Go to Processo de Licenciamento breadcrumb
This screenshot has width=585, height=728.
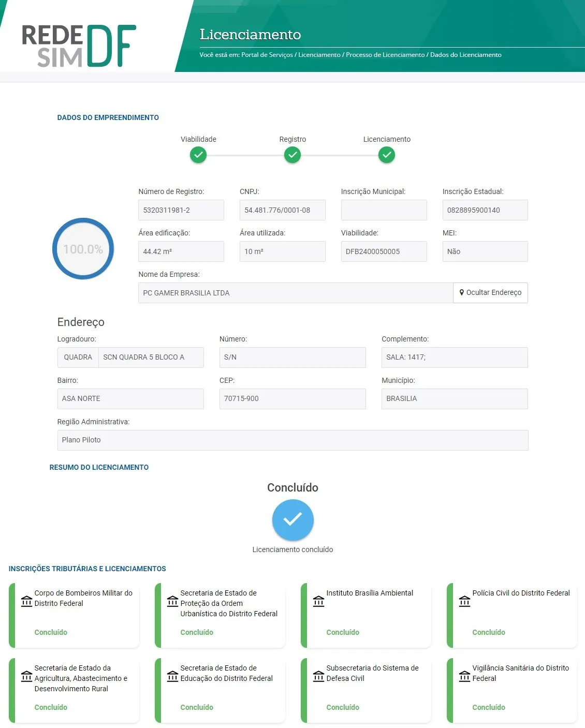(385, 55)
